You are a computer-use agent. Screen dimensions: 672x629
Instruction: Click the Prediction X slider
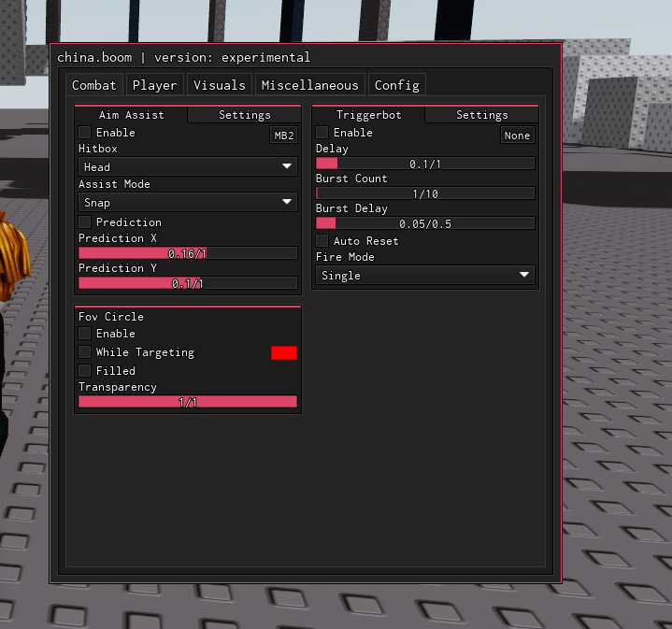click(188, 253)
